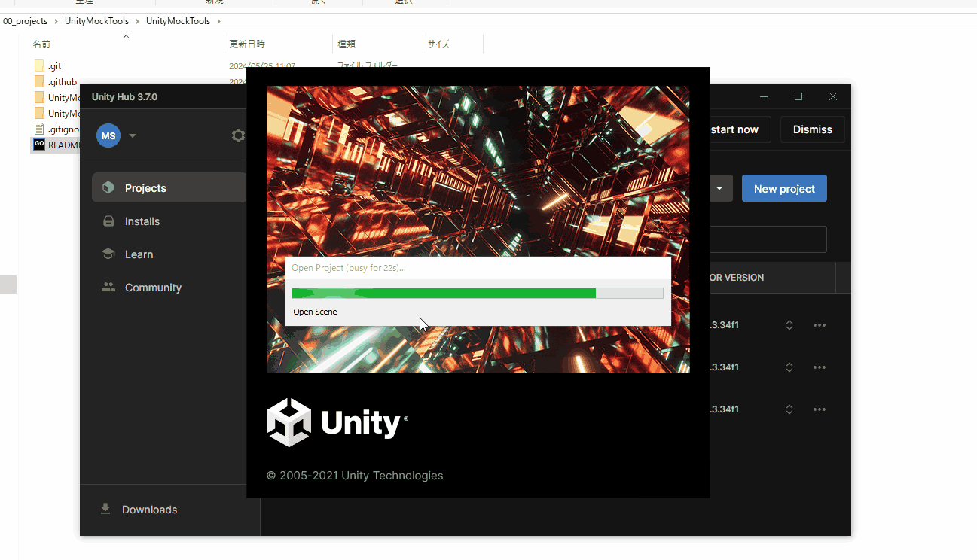
Task: Click the Community people icon
Action: point(108,287)
